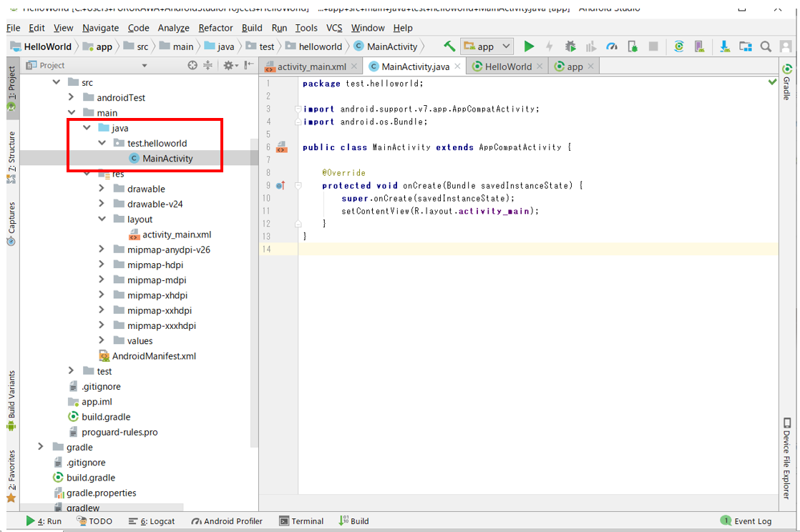
Task: Collapse the layout folder
Action: (102, 219)
